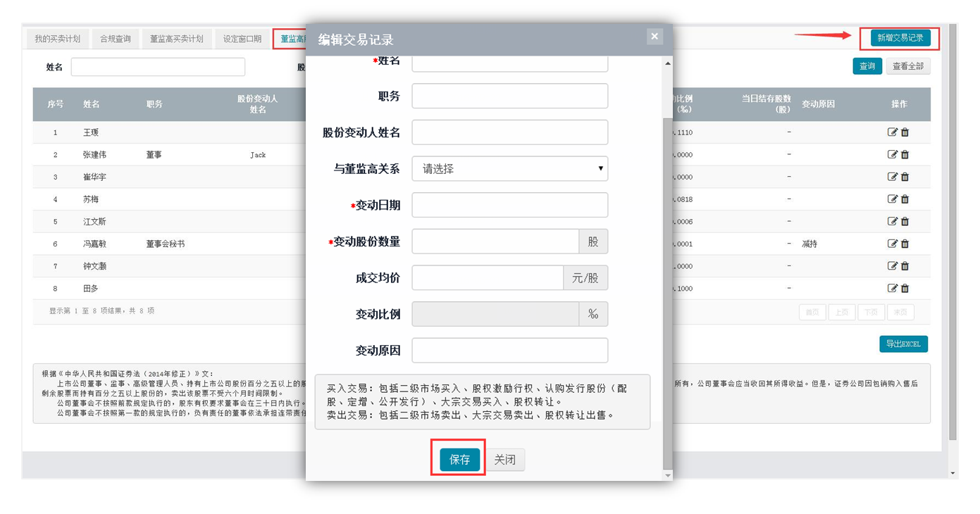Edit the 崔华宇 row record
This screenshot has width=980, height=514.
[x=893, y=177]
